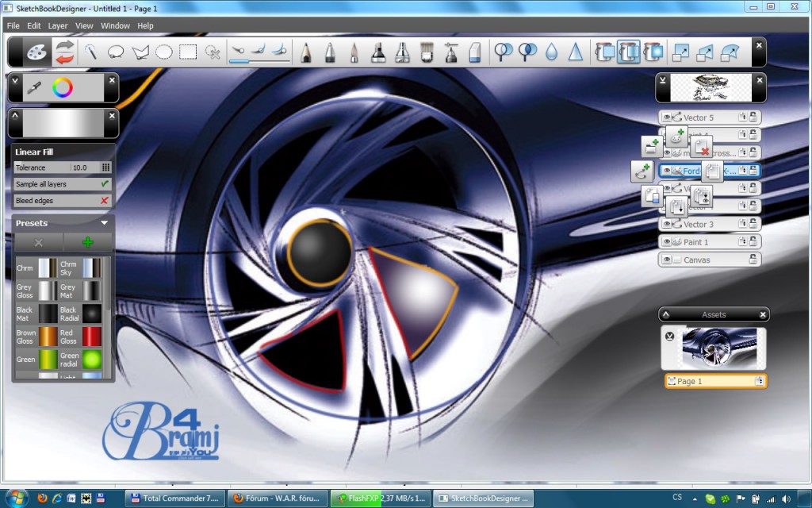
Task: Click the delete layer icon
Action: pos(703,146)
